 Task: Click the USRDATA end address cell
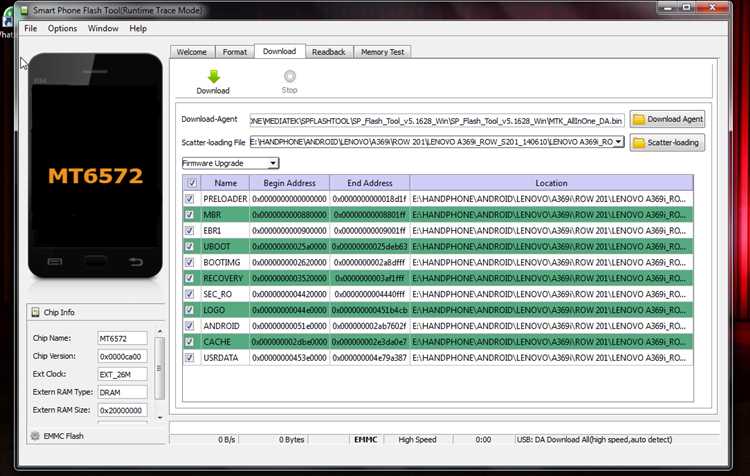pyautogui.click(x=370, y=357)
